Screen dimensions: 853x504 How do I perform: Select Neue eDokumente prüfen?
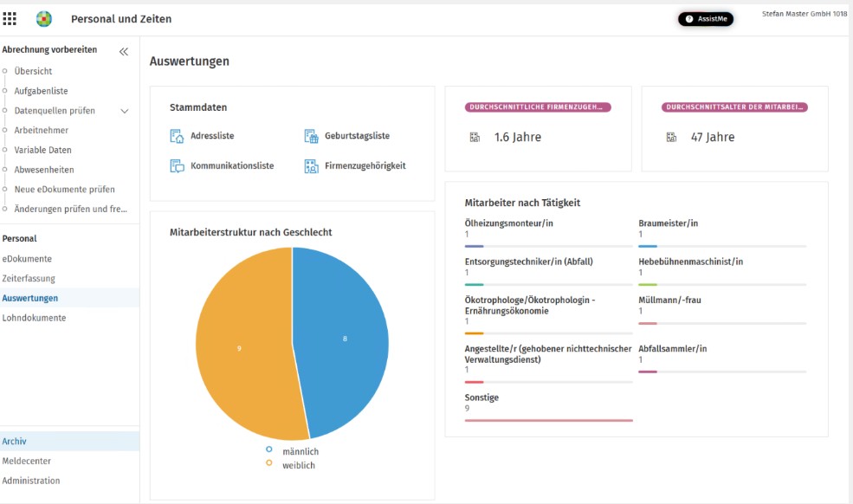click(x=65, y=190)
